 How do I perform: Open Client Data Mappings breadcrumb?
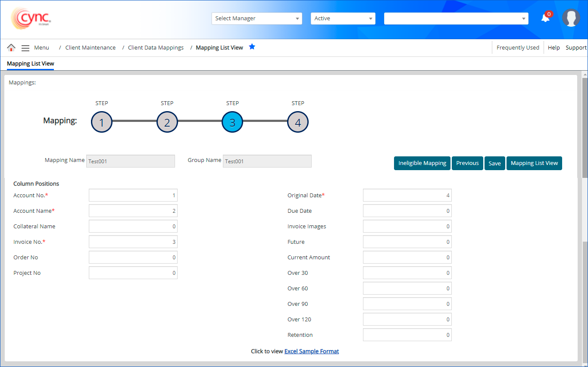pyautogui.click(x=156, y=48)
